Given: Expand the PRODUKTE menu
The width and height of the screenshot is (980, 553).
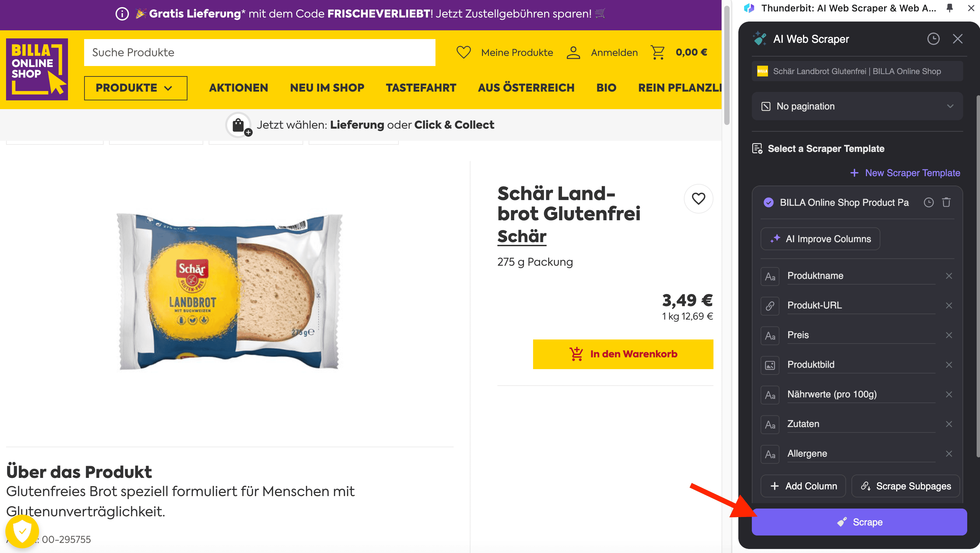Looking at the screenshot, I should [x=135, y=88].
